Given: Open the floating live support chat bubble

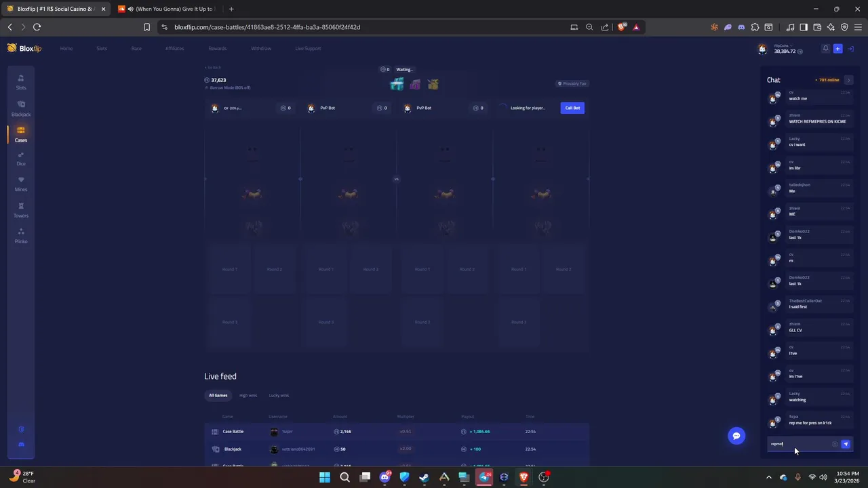Looking at the screenshot, I should click(736, 436).
